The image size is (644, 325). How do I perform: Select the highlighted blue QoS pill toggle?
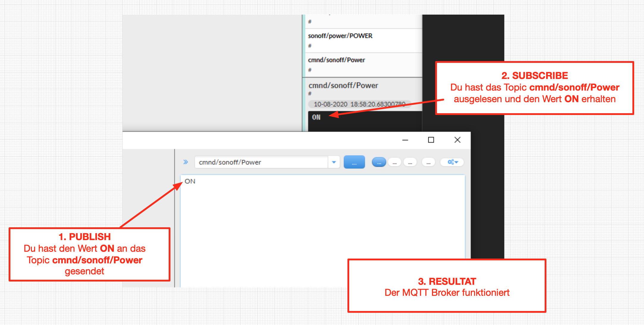coord(379,162)
